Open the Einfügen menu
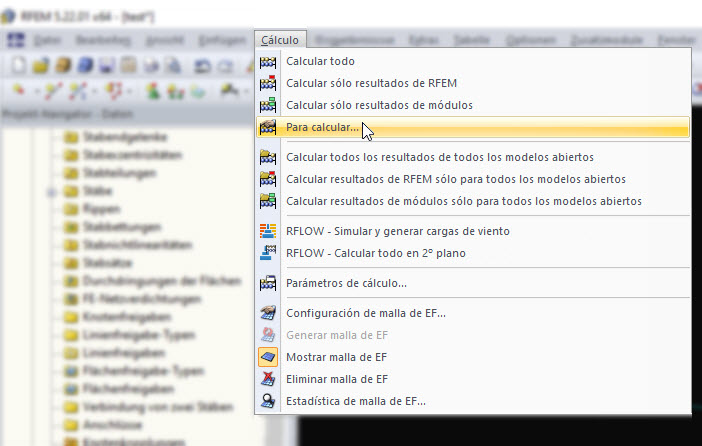The height and width of the screenshot is (446, 702). tap(222, 40)
